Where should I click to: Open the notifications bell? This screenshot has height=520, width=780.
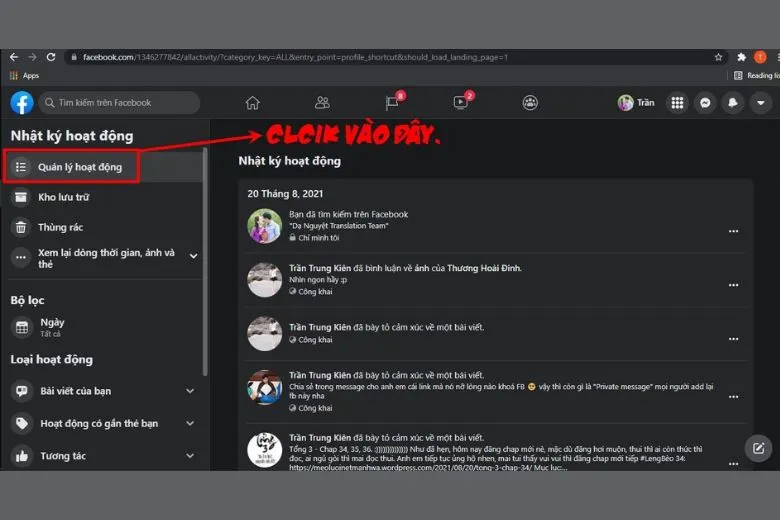[x=733, y=103]
